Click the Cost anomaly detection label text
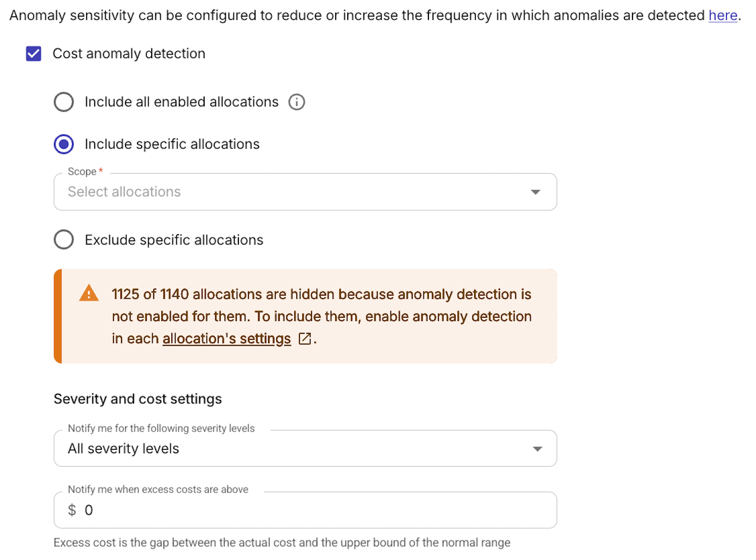Viewport: 756px width, 560px height. coord(128,53)
